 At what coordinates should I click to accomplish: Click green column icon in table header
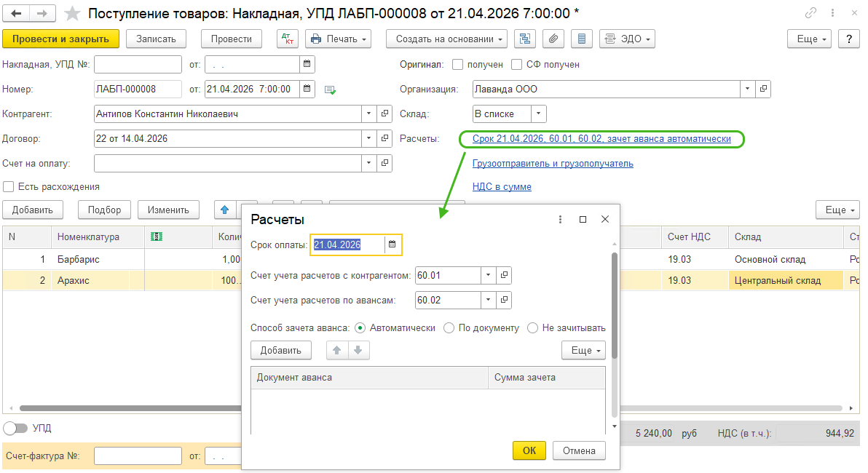coord(157,236)
